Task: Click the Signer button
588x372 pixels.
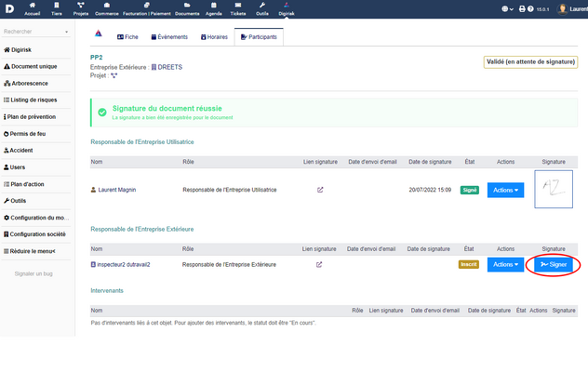Action: (554, 264)
